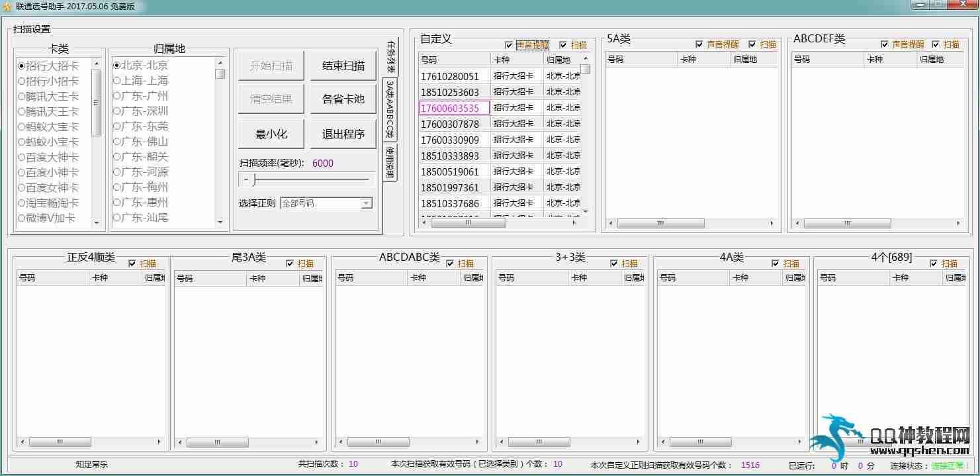Click the 结束扫描 button
This screenshot has height=476, width=980.
pyautogui.click(x=343, y=66)
